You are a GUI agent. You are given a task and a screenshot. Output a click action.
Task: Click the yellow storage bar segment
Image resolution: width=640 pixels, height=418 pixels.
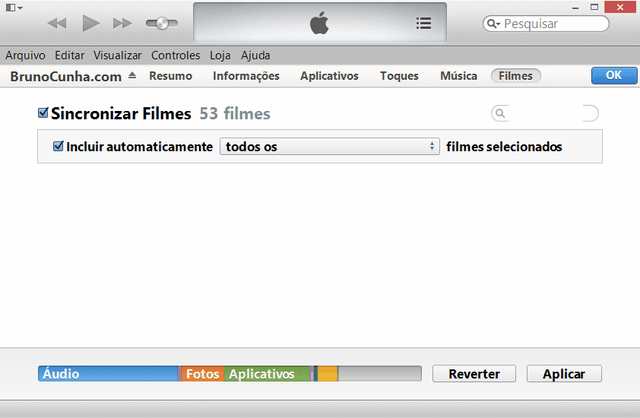click(x=328, y=374)
